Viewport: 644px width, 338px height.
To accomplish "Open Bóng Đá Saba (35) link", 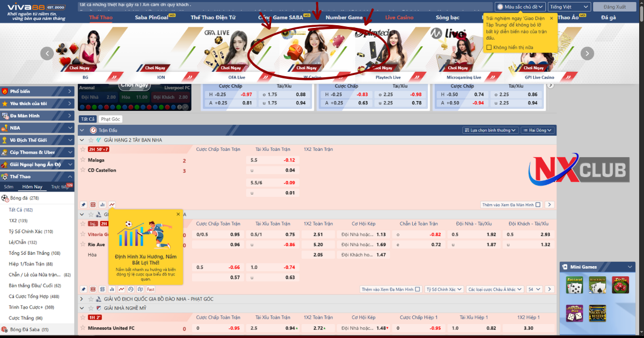I will tap(30, 329).
